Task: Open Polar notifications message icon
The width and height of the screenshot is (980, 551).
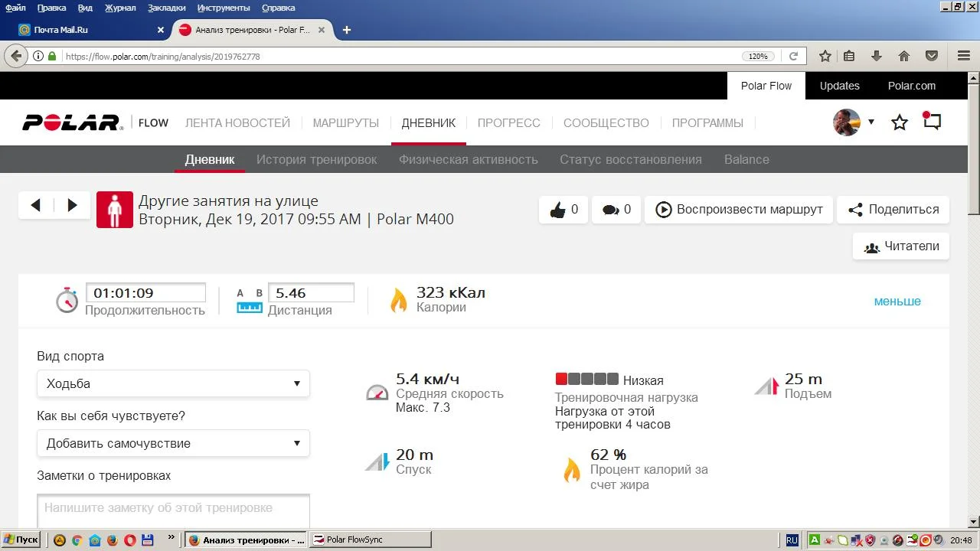Action: [x=932, y=122]
